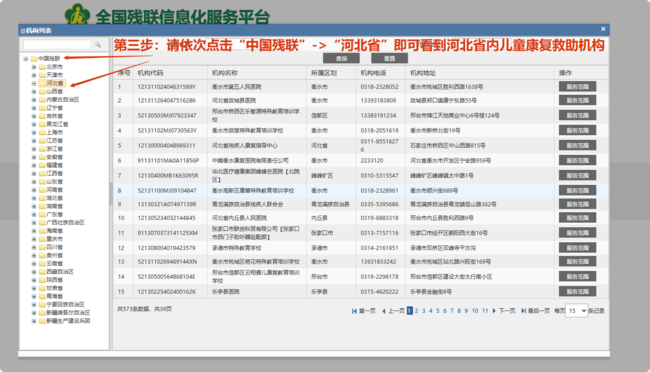Screen dimensions: 650x372
Task: Select 湖北省 in the region tree
Action: [x=54, y=198]
